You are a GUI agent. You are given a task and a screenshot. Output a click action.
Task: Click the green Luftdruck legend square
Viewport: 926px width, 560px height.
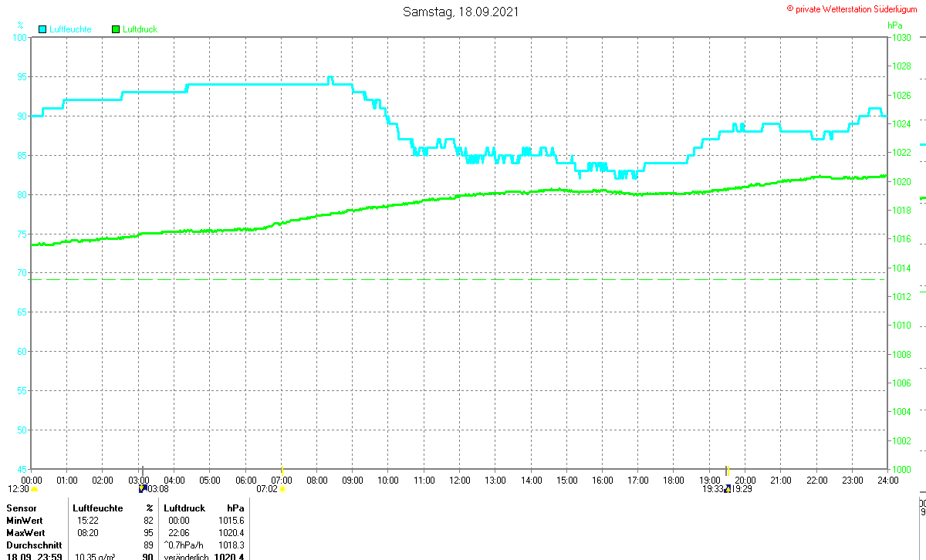[116, 29]
